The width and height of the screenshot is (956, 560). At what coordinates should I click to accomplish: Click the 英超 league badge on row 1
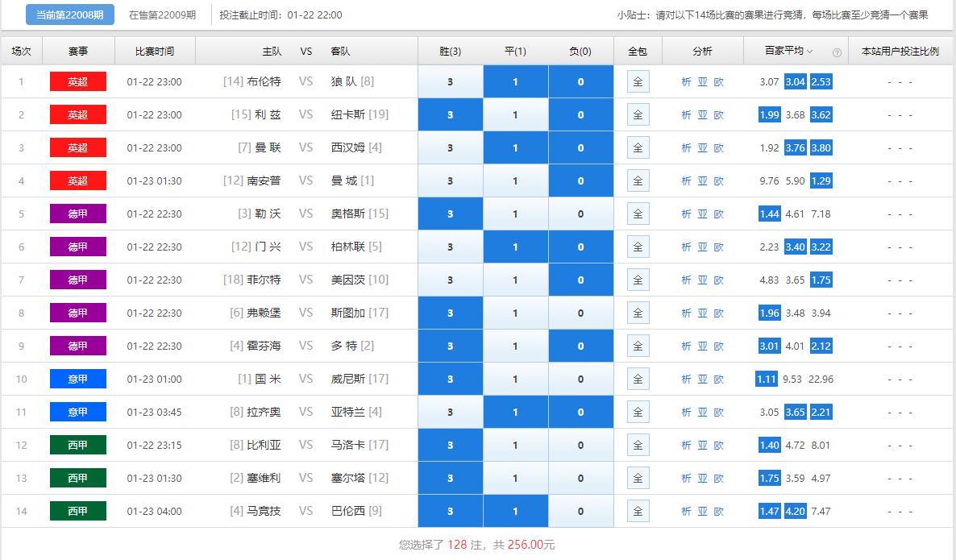[78, 81]
